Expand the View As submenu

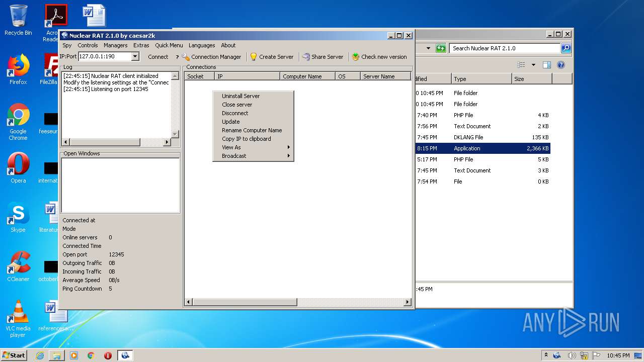(253, 147)
